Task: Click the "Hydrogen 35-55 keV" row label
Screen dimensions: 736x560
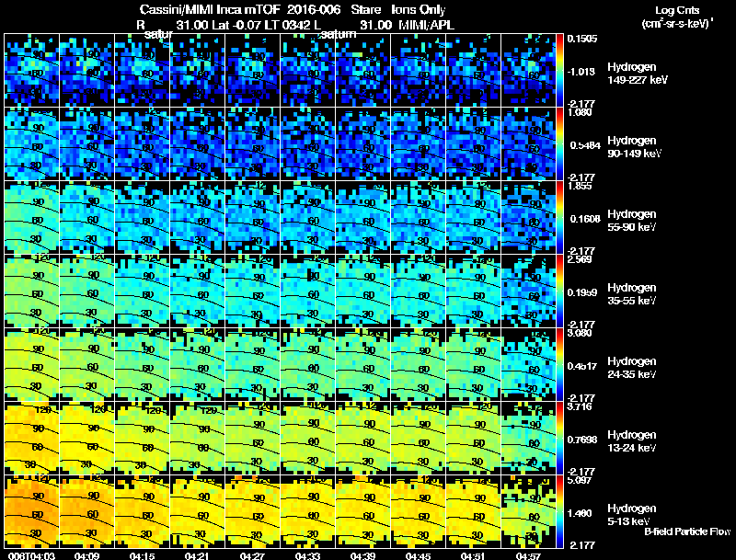Action: (632, 294)
